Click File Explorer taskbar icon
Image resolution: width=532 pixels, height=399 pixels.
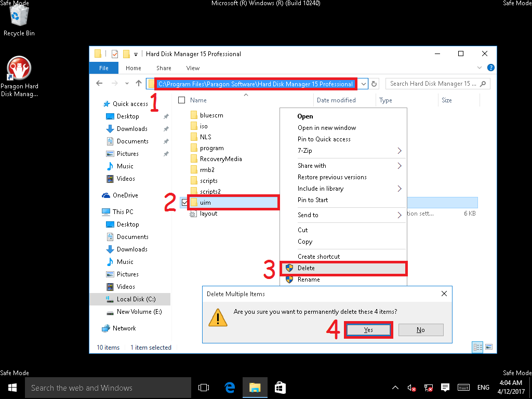255,388
